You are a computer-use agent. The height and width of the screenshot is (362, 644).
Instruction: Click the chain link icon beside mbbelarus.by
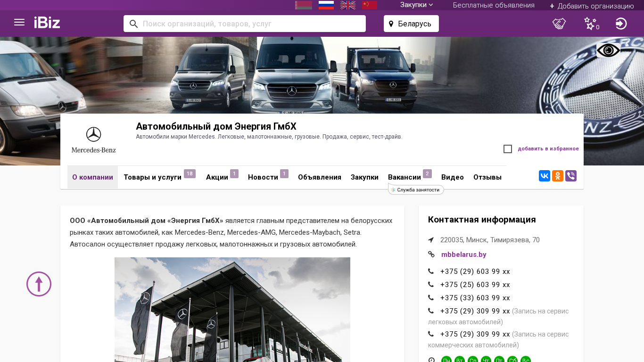click(431, 255)
